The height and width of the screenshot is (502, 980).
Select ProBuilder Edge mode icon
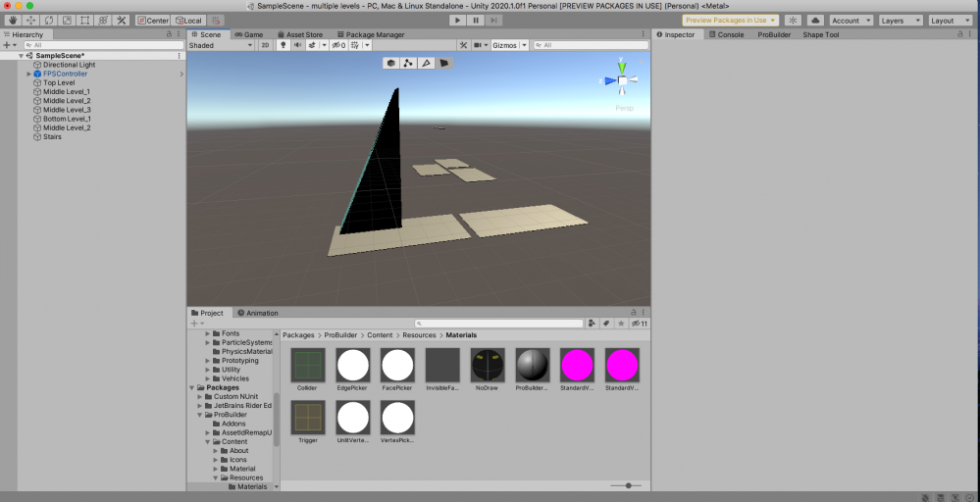(x=427, y=63)
